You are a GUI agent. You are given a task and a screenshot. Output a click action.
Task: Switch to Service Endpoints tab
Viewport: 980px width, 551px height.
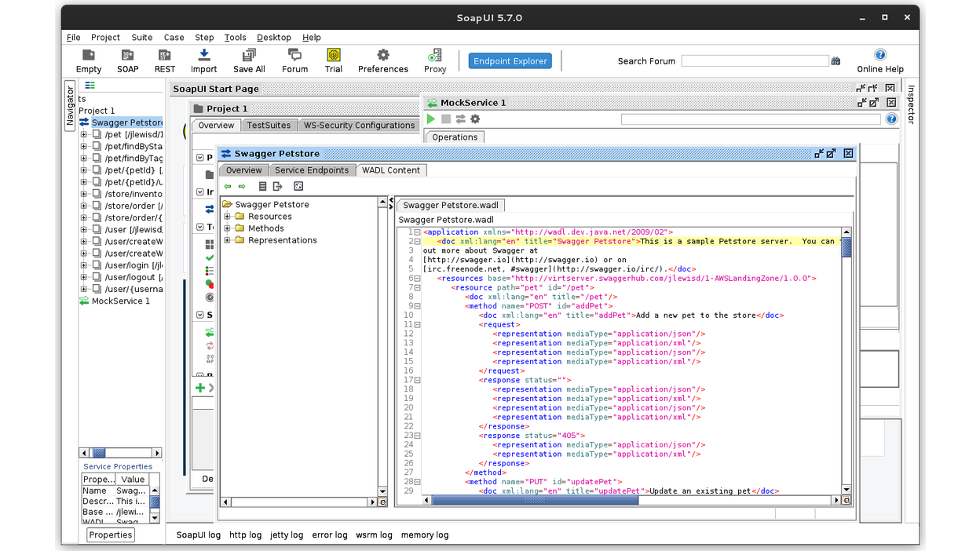point(312,170)
